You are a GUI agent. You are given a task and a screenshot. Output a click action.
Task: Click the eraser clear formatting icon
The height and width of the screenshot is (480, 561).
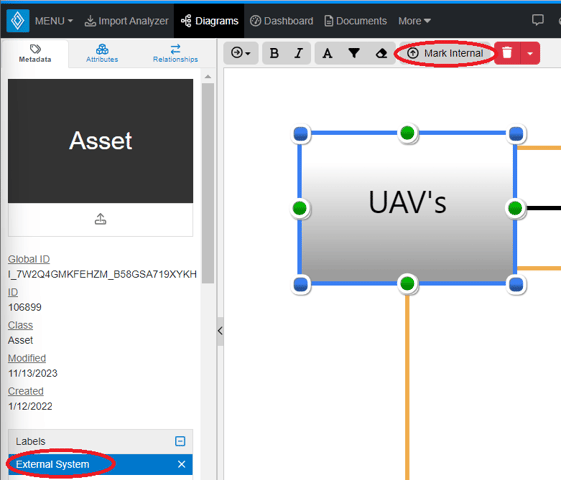tap(381, 53)
